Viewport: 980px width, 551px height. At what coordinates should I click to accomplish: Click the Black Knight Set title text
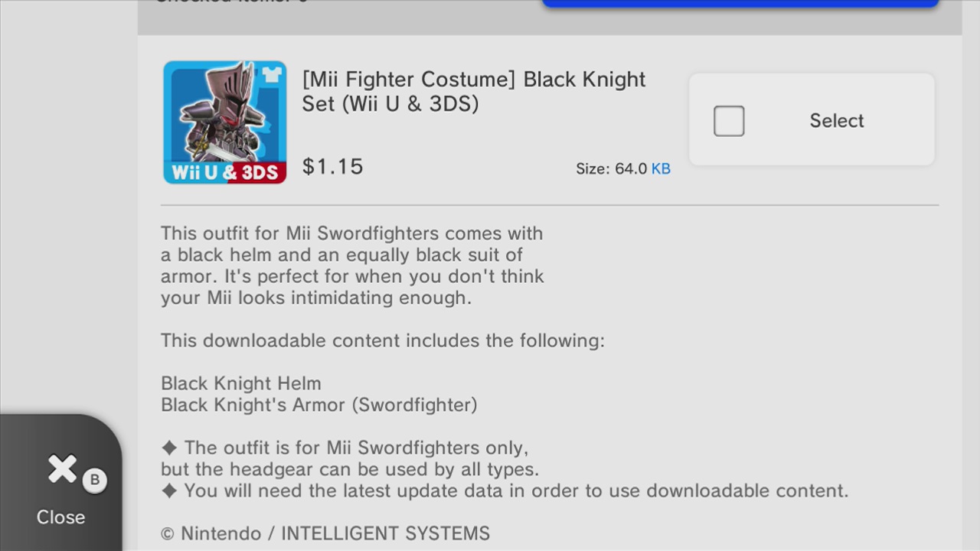474,91
